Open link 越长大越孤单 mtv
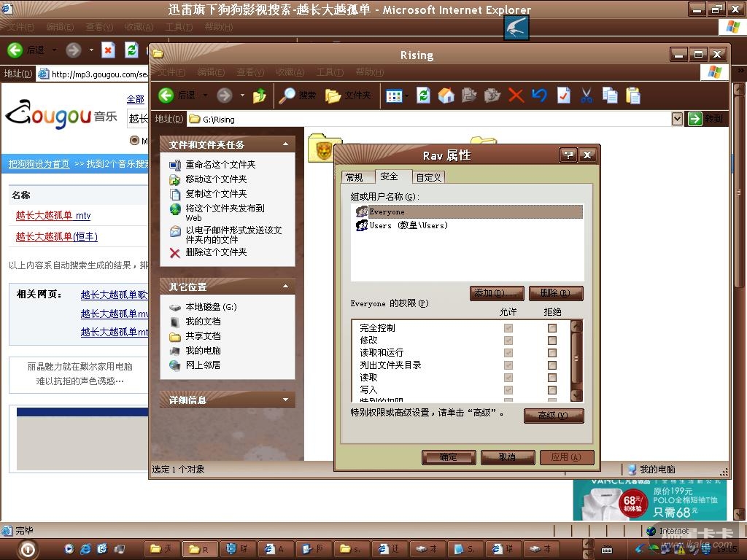The width and height of the screenshot is (747, 560). tap(53, 215)
